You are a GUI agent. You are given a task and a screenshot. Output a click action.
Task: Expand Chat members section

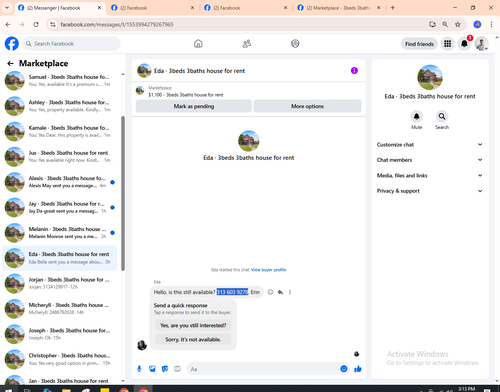430,160
